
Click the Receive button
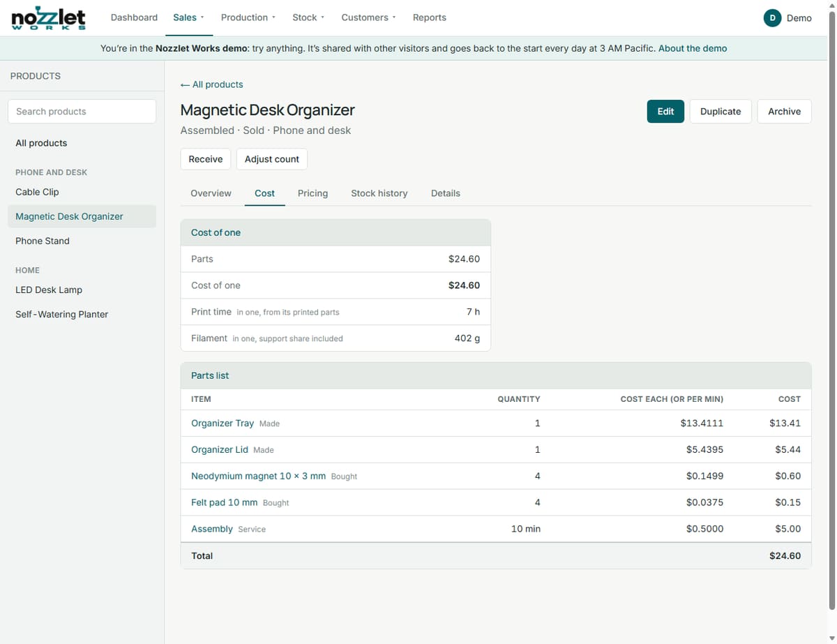pyautogui.click(x=206, y=159)
